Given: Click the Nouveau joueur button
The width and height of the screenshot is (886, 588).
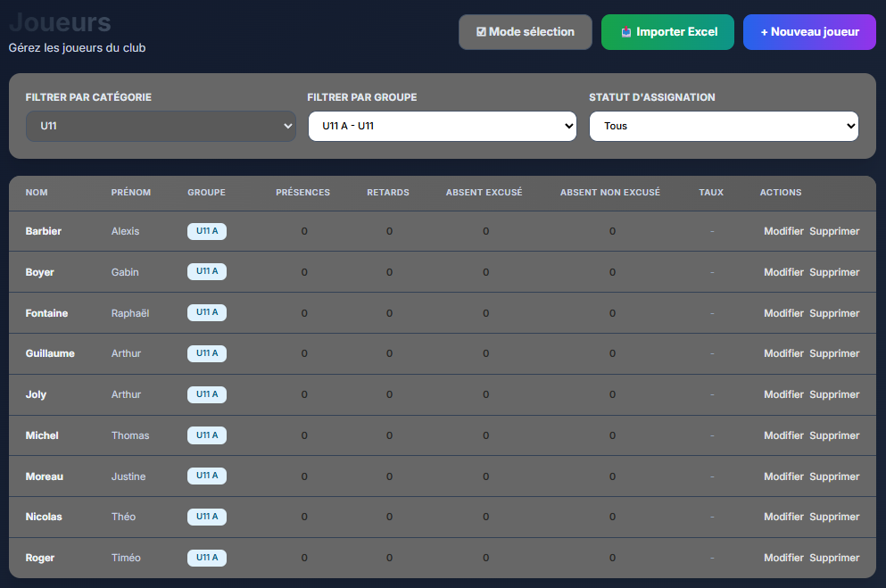Looking at the screenshot, I should pos(809,31).
